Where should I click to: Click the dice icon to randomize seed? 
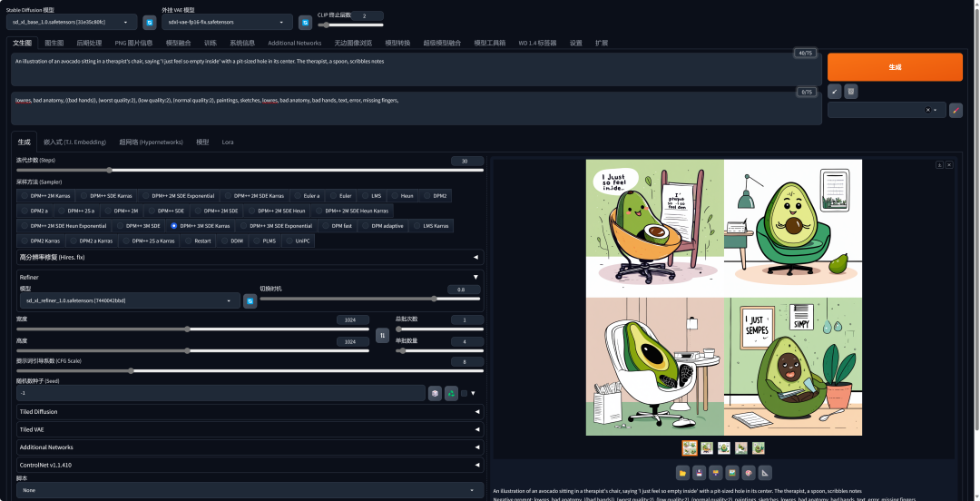click(436, 393)
